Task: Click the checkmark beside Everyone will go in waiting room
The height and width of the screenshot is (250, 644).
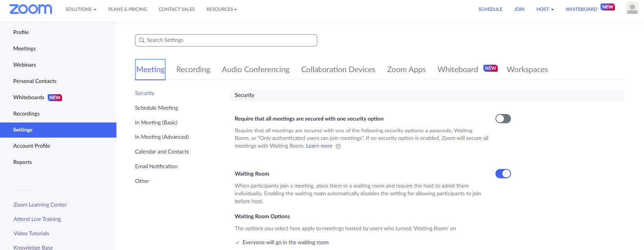Action: pyautogui.click(x=237, y=243)
